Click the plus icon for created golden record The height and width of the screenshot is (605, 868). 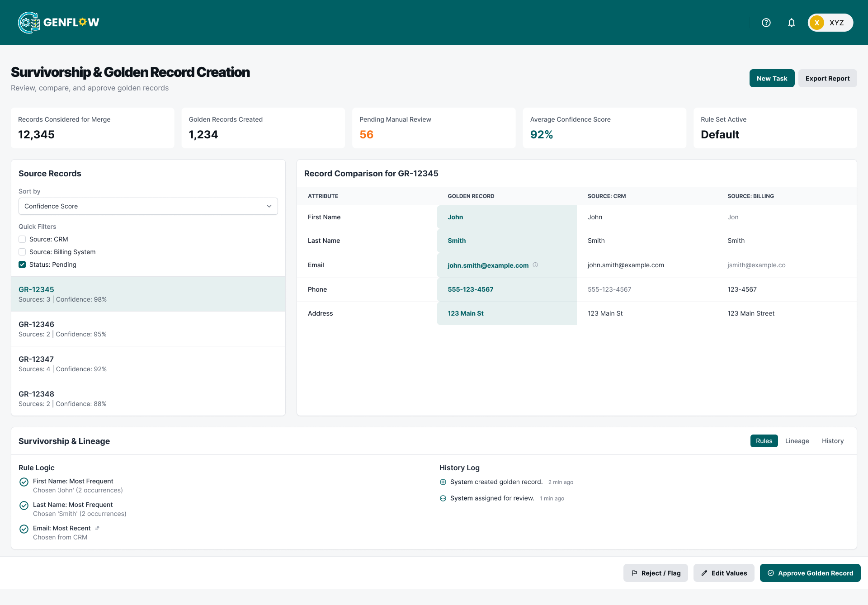pos(443,482)
